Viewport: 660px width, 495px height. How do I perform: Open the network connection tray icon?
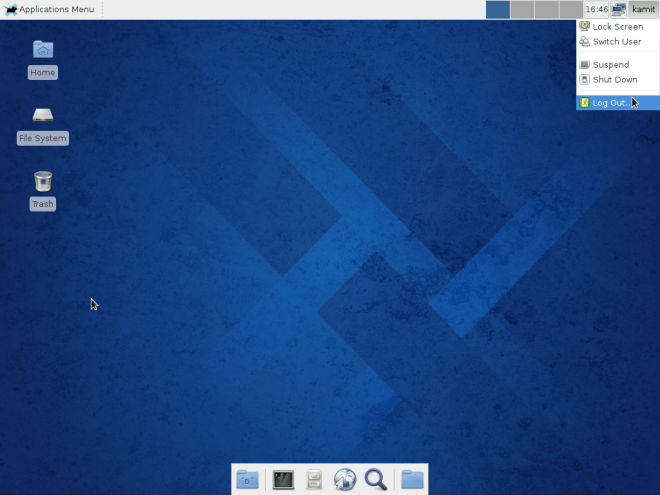coord(618,9)
